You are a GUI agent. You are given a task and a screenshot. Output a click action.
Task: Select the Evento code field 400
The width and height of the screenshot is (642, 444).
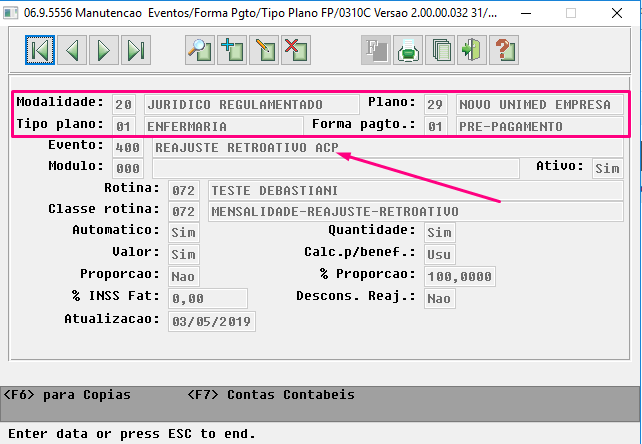click(128, 147)
